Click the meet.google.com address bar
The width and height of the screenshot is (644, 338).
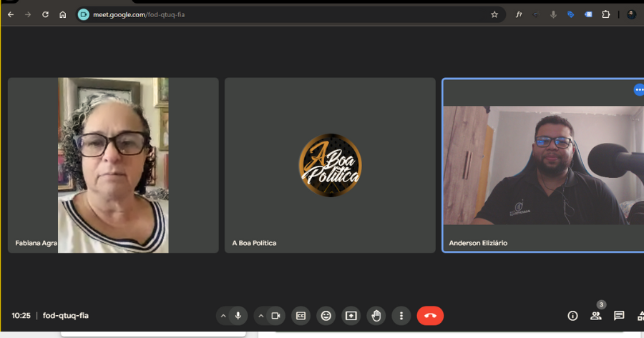point(286,14)
